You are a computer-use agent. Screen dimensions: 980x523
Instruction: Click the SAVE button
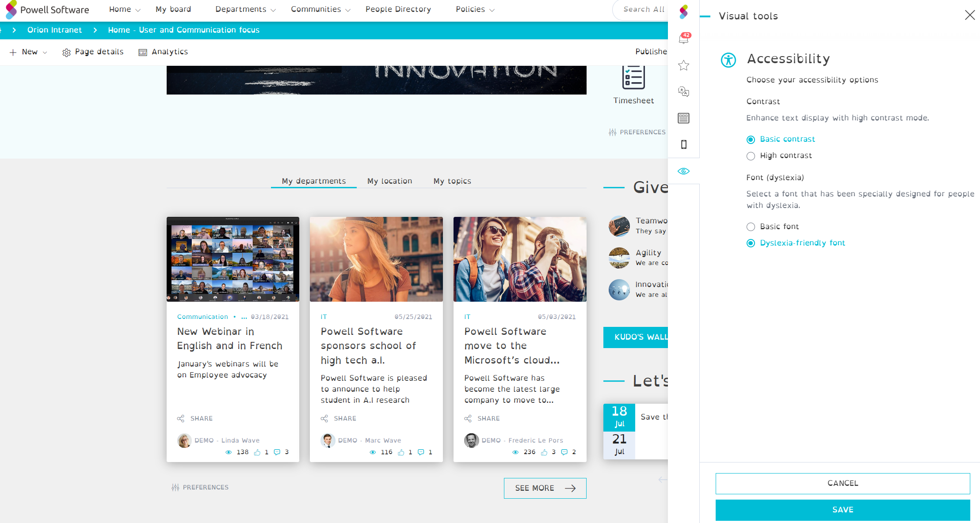843,510
